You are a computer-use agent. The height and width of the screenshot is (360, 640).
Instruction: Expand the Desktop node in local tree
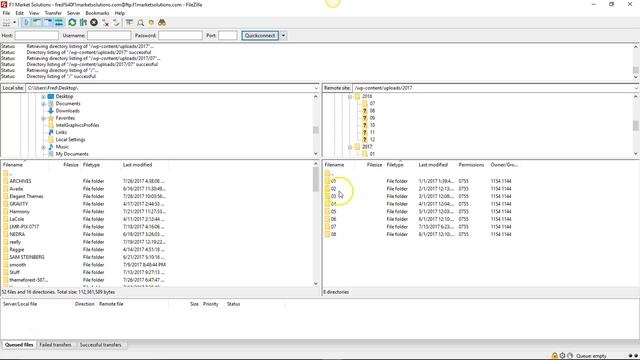tap(43, 97)
